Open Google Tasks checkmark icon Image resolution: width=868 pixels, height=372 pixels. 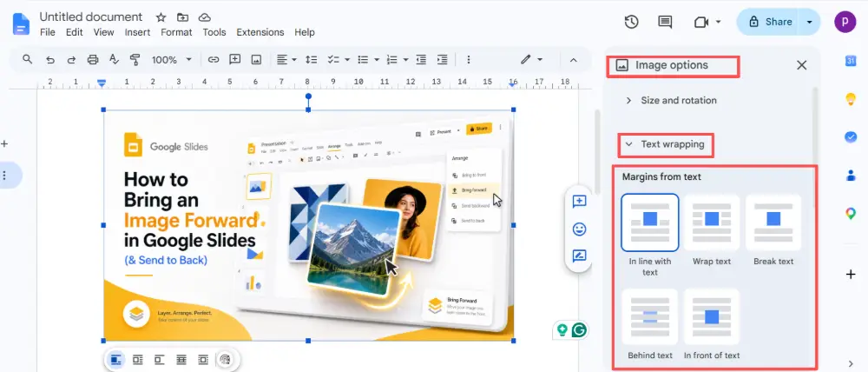(851, 137)
